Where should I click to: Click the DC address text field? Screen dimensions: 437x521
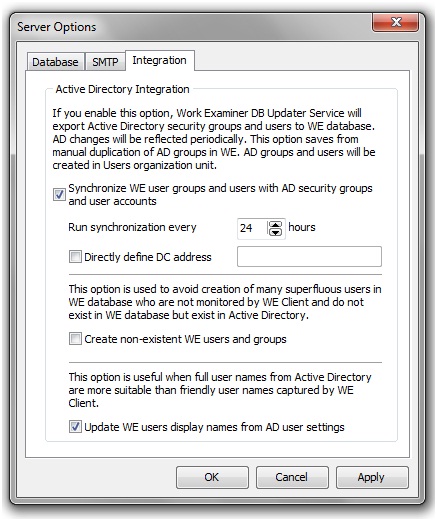pyautogui.click(x=309, y=256)
